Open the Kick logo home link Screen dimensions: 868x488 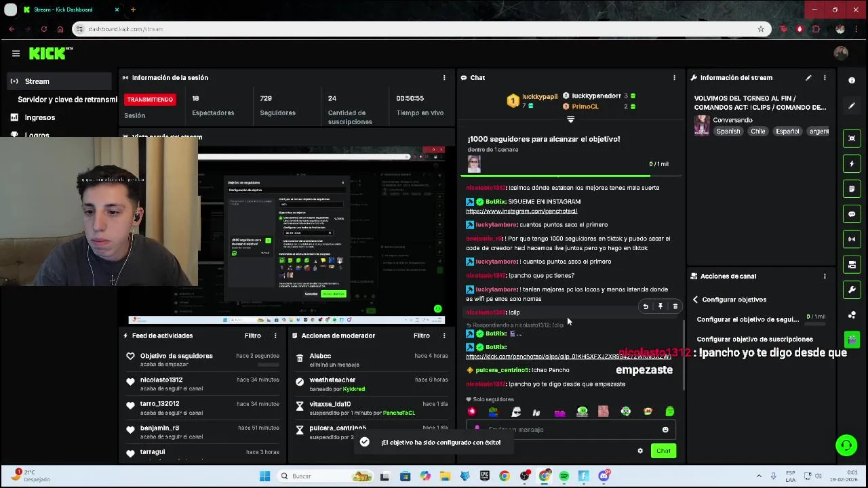coord(50,53)
